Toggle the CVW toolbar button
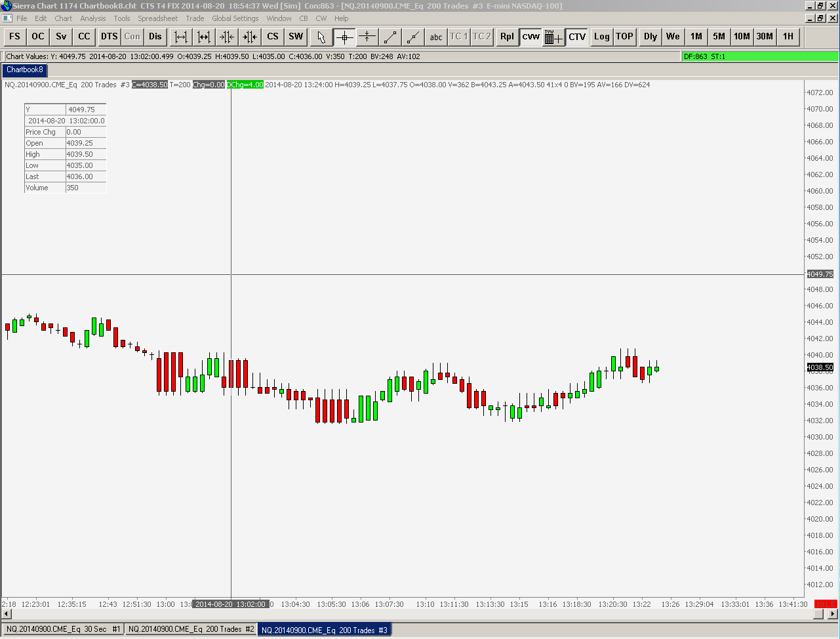Image resolution: width=840 pixels, height=639 pixels. point(530,37)
